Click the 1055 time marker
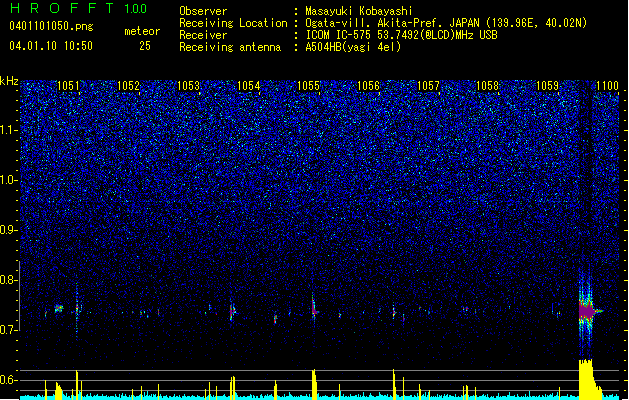The width and height of the screenshot is (629, 400). (x=308, y=86)
